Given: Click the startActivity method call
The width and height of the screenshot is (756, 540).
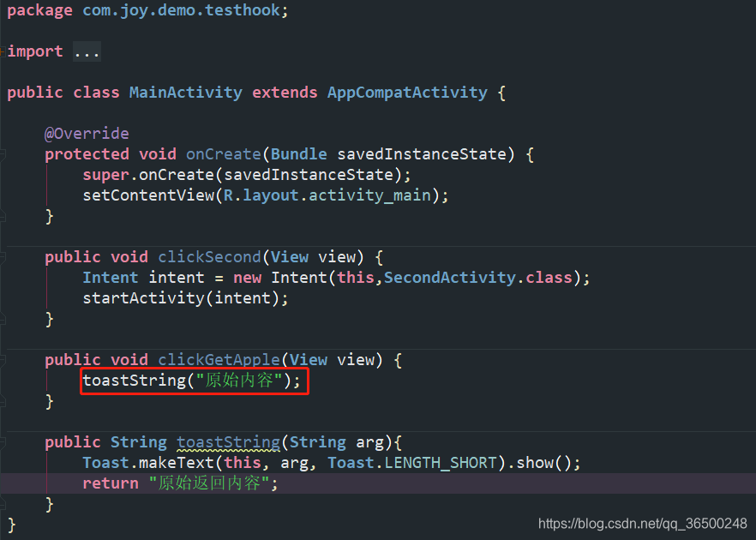Looking at the screenshot, I should coord(144,298).
